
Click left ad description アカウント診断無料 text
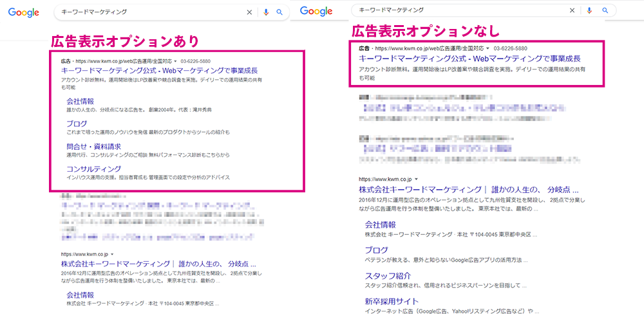point(161,83)
